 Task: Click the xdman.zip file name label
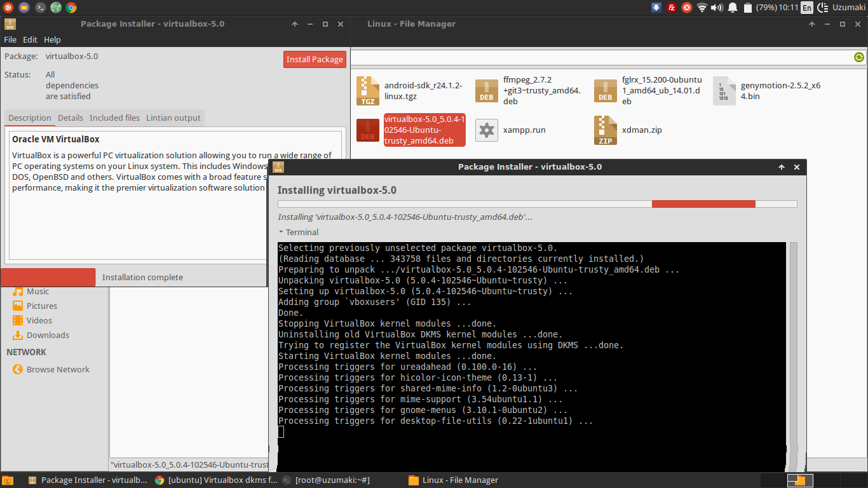coord(642,130)
